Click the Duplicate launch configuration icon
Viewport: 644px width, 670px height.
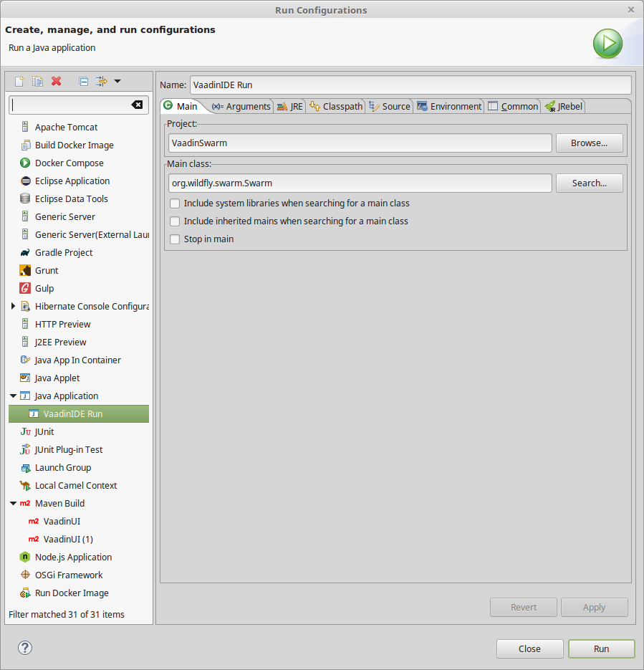coord(37,81)
